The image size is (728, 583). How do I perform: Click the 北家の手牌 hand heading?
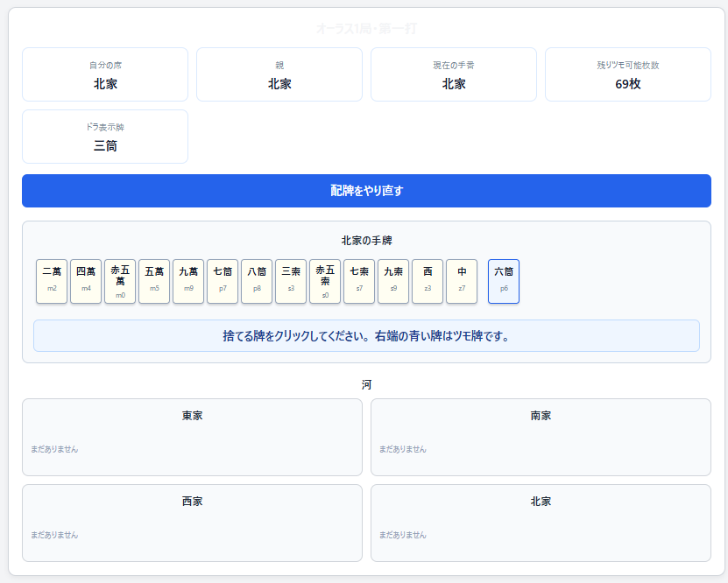[x=367, y=240]
